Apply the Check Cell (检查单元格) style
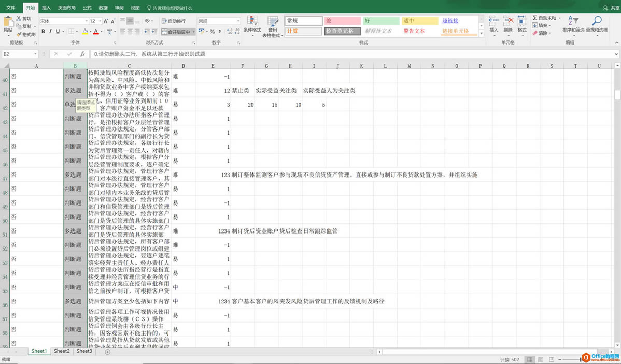 [x=343, y=31]
